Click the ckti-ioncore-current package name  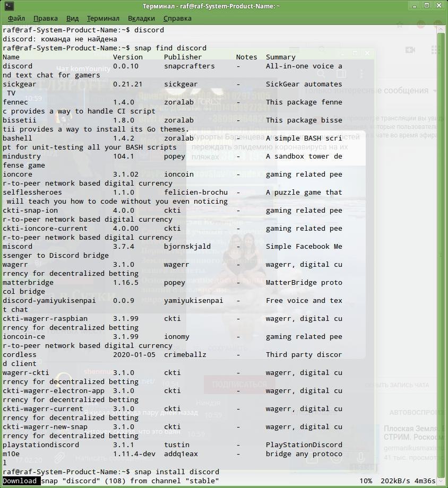click(x=45, y=229)
